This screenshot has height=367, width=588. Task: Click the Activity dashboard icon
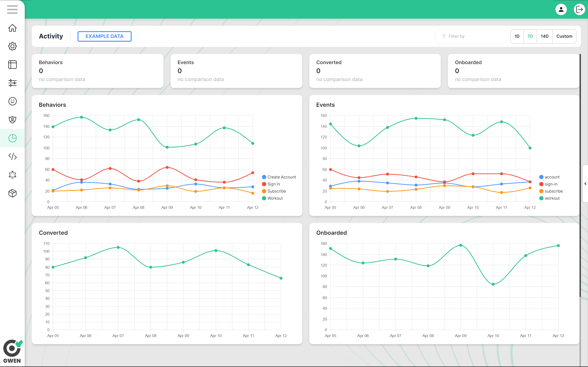click(12, 138)
